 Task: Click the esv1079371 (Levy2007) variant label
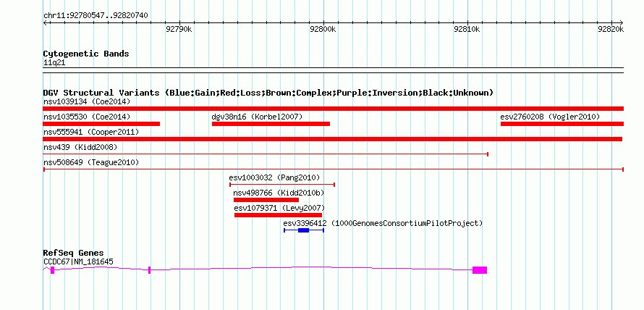click(279, 208)
